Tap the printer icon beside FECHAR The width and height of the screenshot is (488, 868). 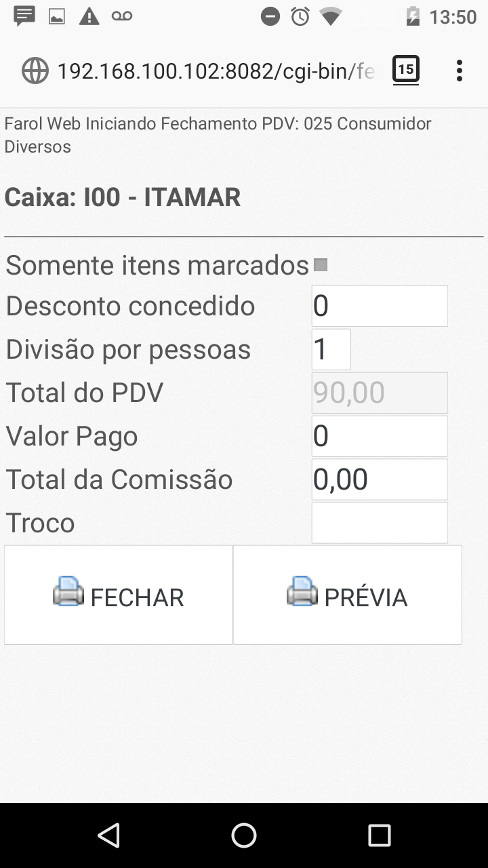coord(68,591)
